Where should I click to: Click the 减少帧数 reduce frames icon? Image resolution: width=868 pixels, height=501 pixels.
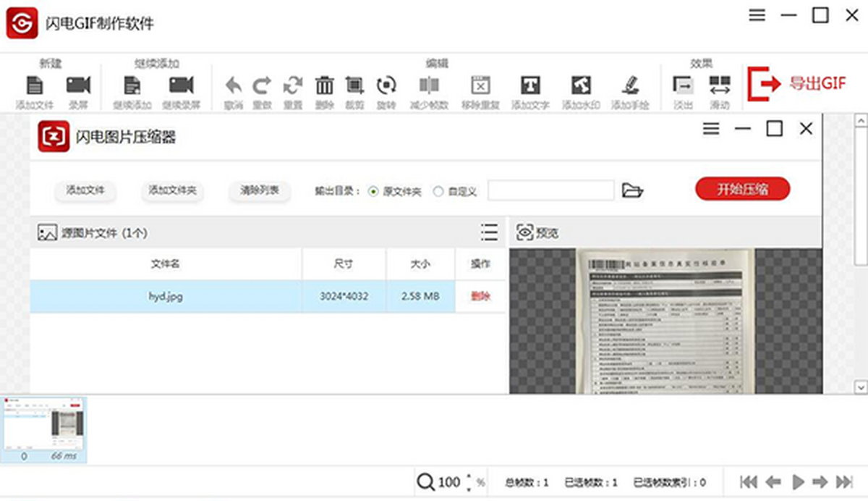[x=429, y=86]
